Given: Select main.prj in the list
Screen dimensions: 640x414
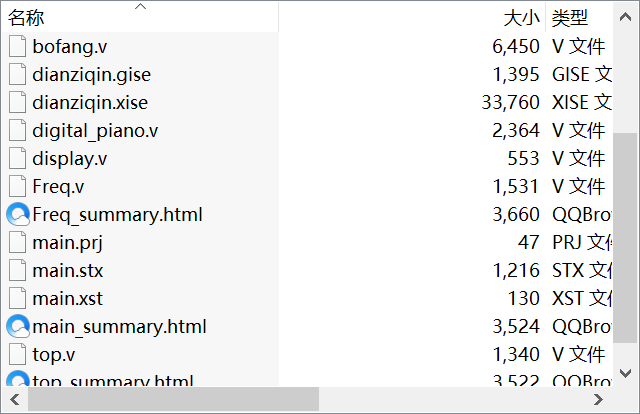Looking at the screenshot, I should pyautogui.click(x=67, y=242).
